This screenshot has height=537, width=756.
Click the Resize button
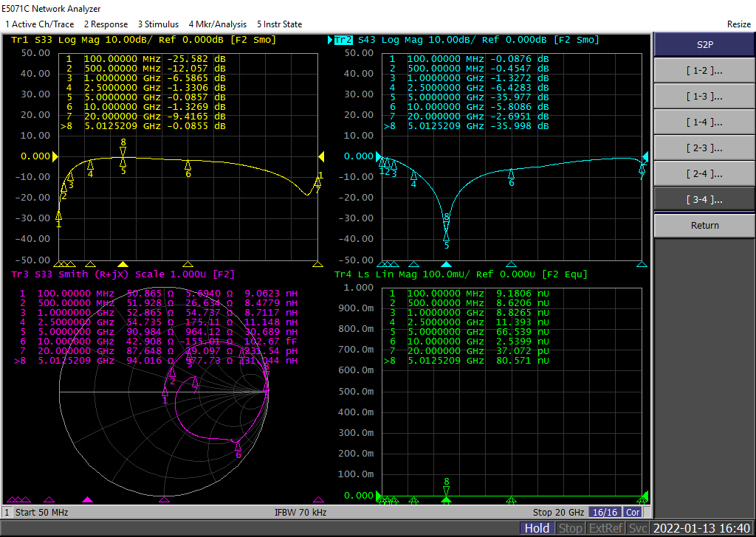point(738,24)
